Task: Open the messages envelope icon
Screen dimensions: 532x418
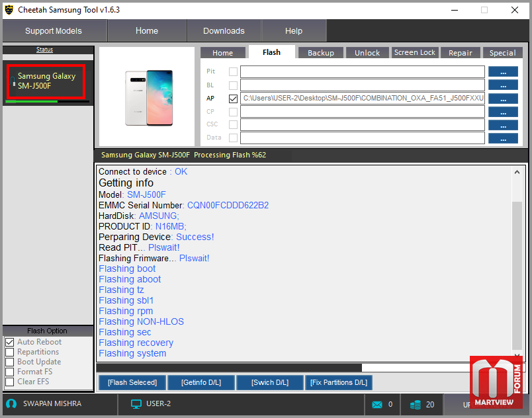Action: pos(377,404)
